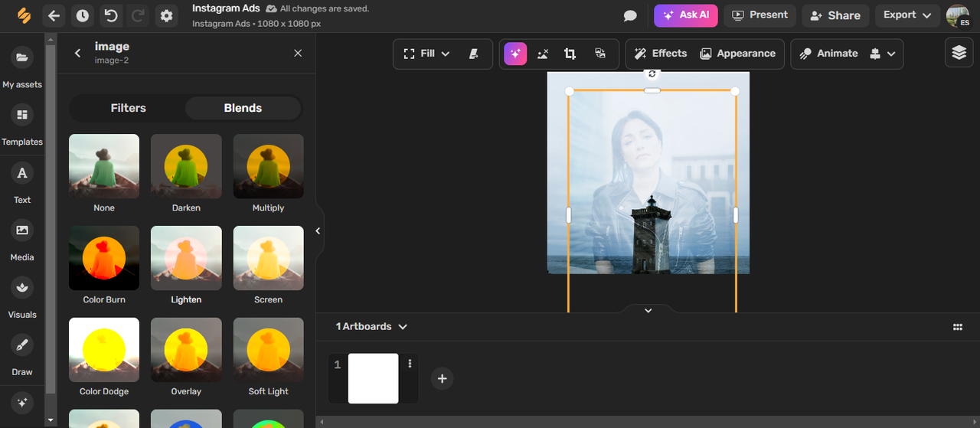
Task: Click the Animate button
Action: pos(828,54)
